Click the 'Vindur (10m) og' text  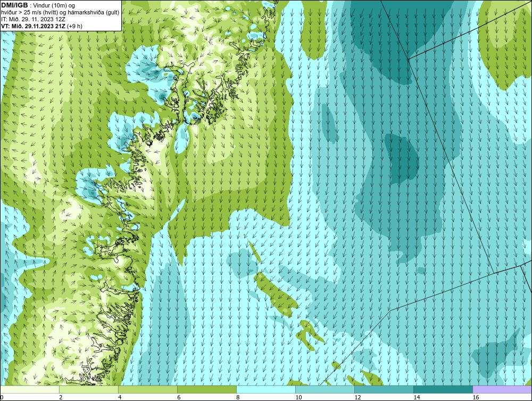(x=55, y=6)
